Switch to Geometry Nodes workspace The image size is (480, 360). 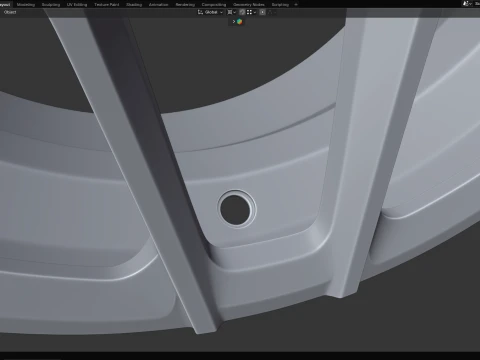coord(249,4)
